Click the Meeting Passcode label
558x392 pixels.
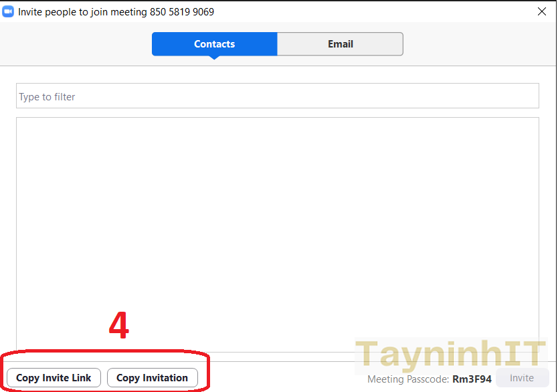tap(407, 379)
